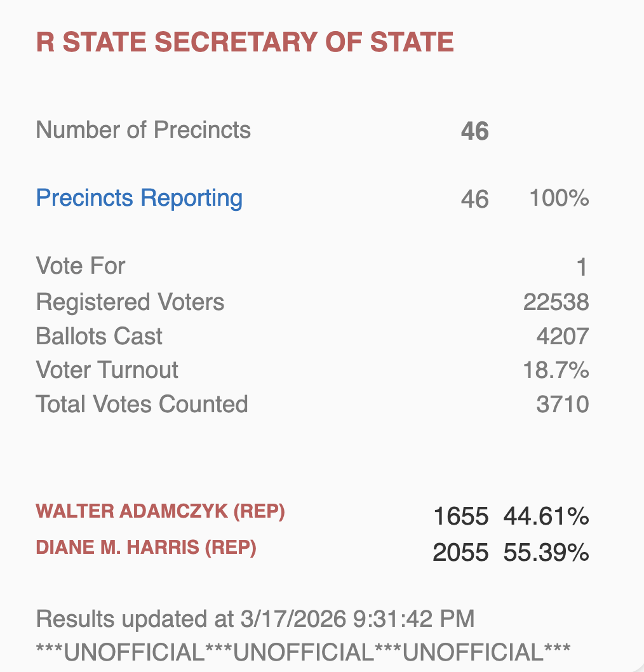
Task: Click the Results updated timestamp line
Action: (x=255, y=619)
